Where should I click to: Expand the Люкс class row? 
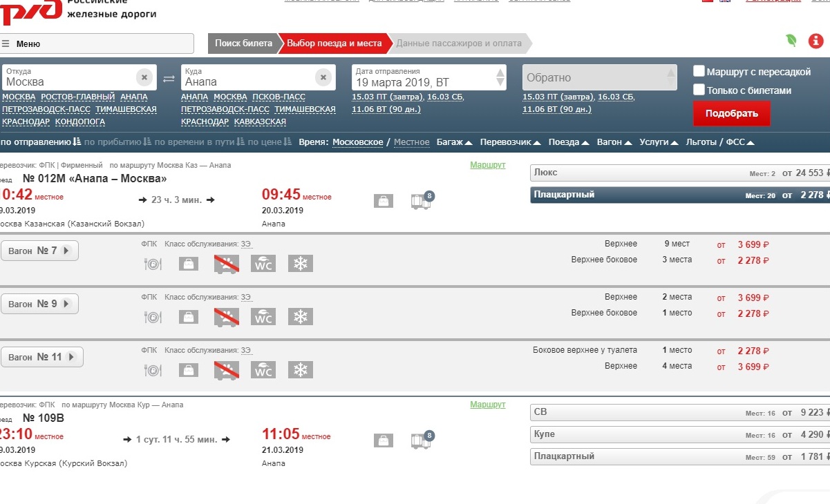click(x=680, y=173)
